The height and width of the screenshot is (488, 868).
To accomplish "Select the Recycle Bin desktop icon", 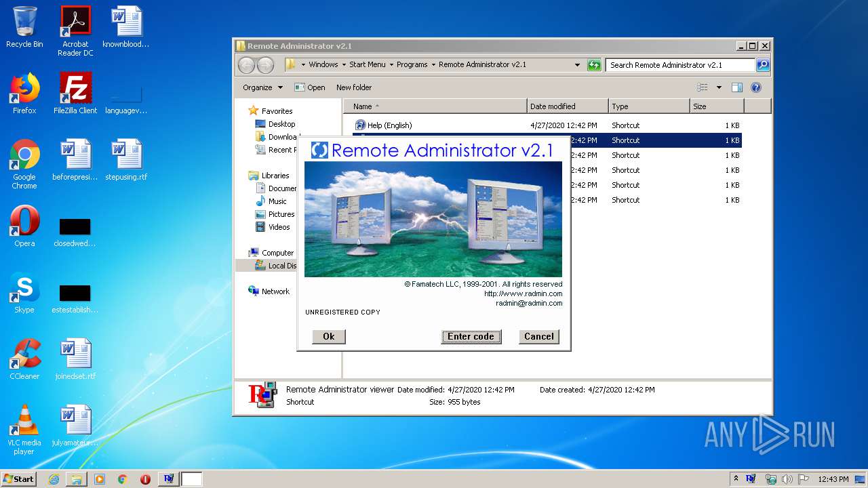I will 24,27.
